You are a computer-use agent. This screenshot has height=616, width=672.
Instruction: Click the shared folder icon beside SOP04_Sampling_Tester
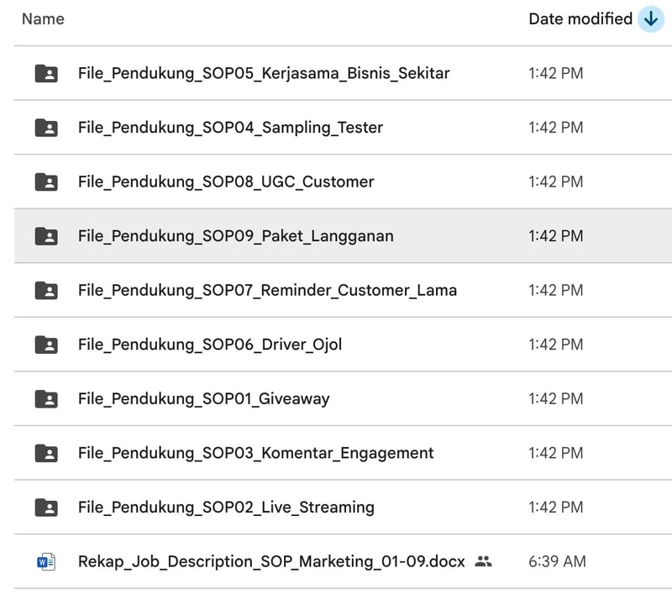46,128
